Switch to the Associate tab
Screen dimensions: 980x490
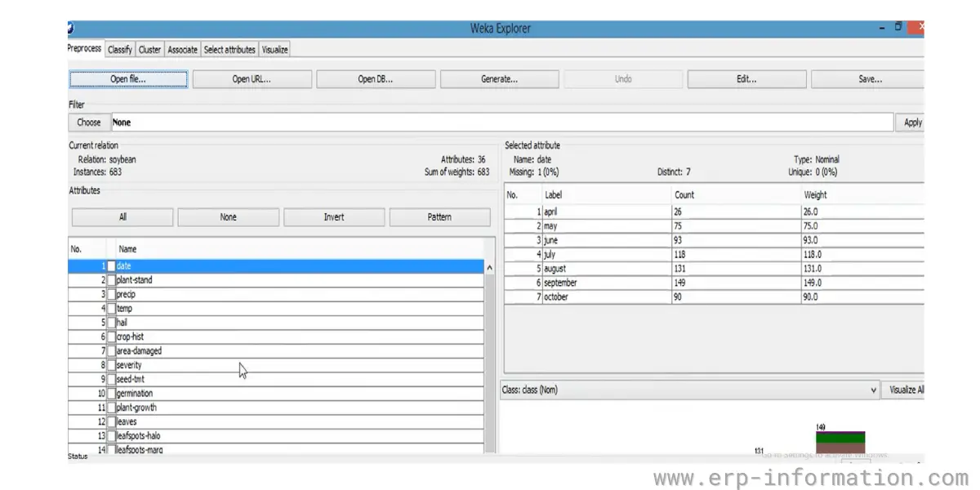182,50
